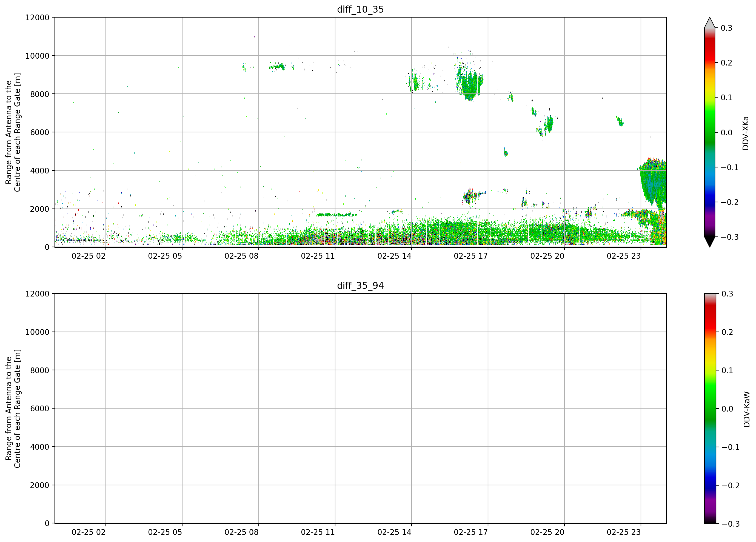
Task: Click the thin green layer near 1700 m at 11h
Action: pyautogui.click(x=337, y=214)
